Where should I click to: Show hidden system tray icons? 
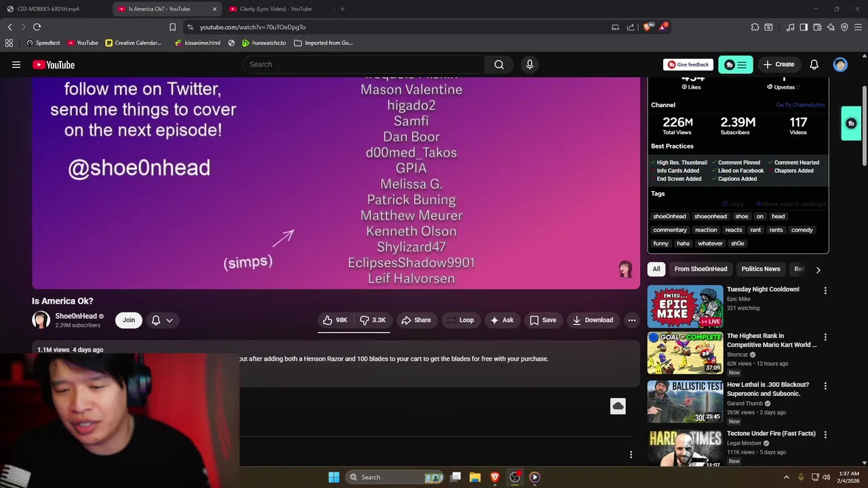pos(787,477)
